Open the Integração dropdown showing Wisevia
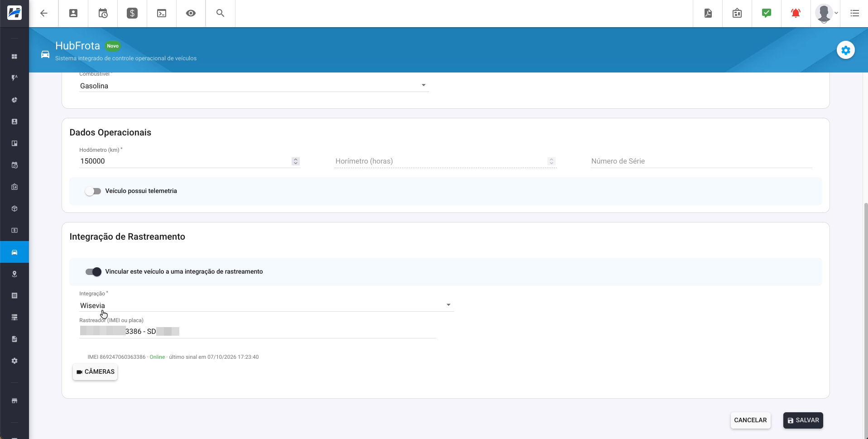868x439 pixels. tap(266, 305)
